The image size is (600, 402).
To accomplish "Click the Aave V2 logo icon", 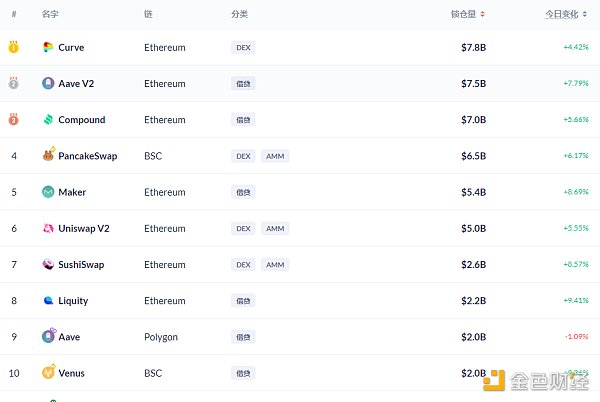I will [x=48, y=84].
